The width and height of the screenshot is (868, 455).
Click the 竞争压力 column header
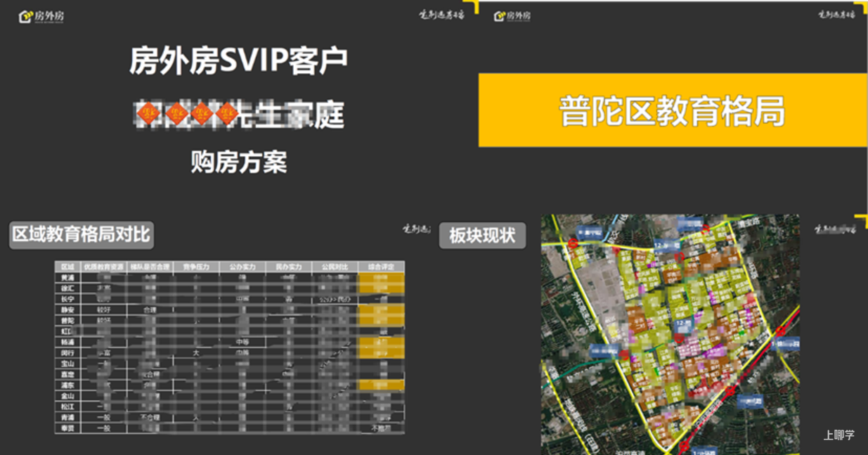pyautogui.click(x=196, y=267)
